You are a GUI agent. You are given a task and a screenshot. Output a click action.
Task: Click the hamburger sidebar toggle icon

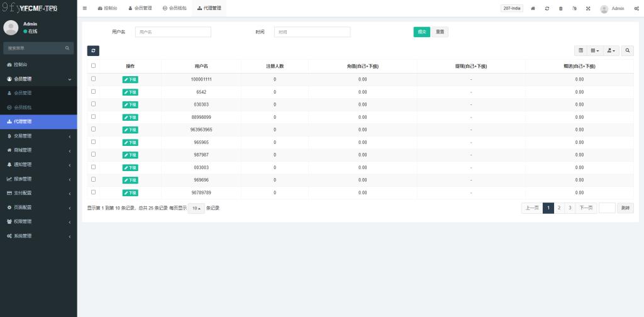pyautogui.click(x=85, y=8)
